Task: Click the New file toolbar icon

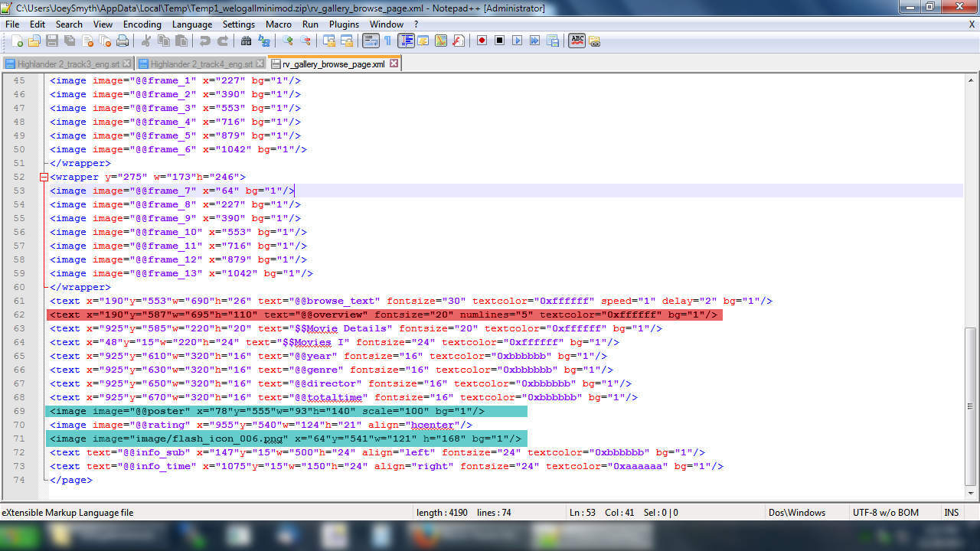Action: pyautogui.click(x=17, y=41)
